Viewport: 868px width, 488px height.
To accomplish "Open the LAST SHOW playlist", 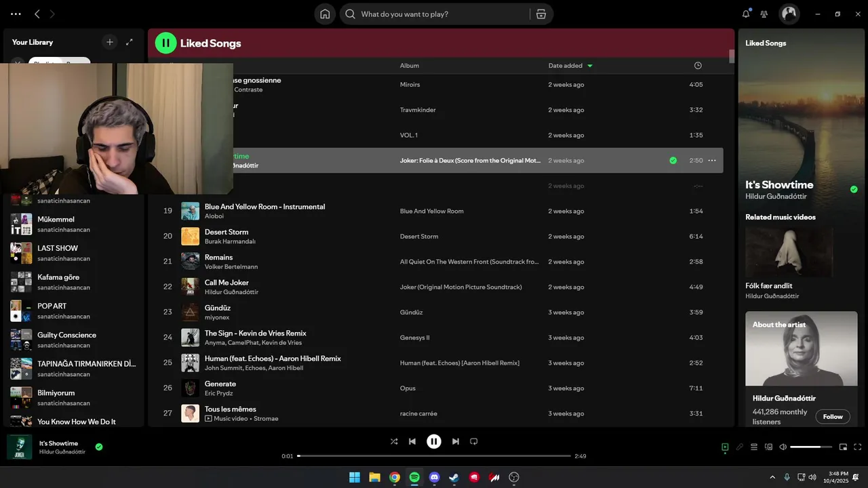I will point(73,253).
